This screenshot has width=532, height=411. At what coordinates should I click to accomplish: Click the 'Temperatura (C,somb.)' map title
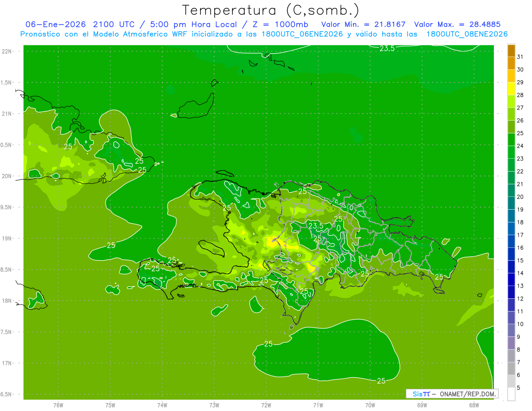click(x=271, y=10)
